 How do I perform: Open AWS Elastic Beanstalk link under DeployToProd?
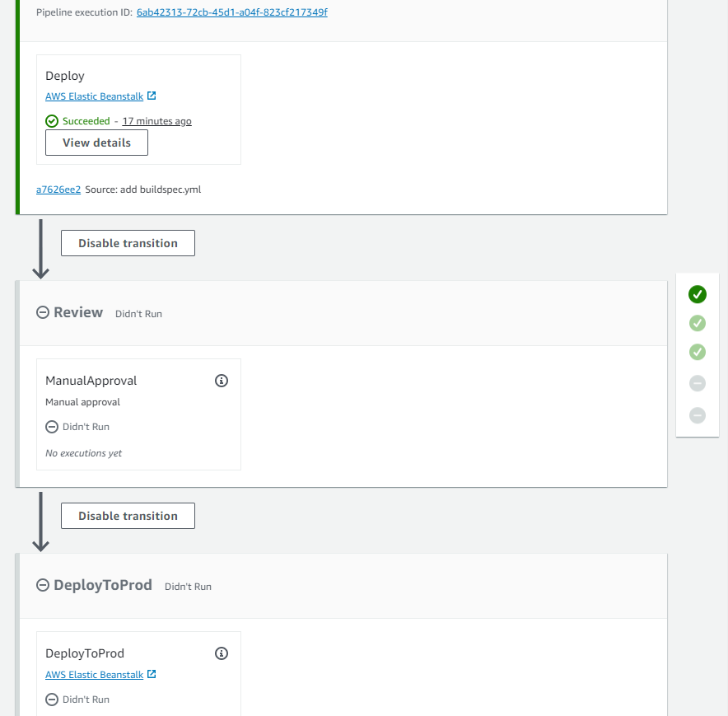(94, 675)
